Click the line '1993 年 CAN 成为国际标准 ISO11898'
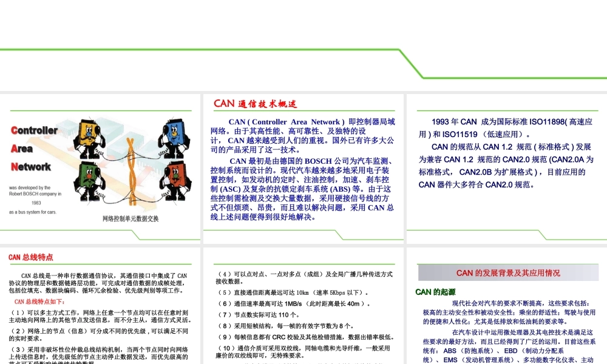The height and width of the screenshot is (364, 607). (512, 122)
